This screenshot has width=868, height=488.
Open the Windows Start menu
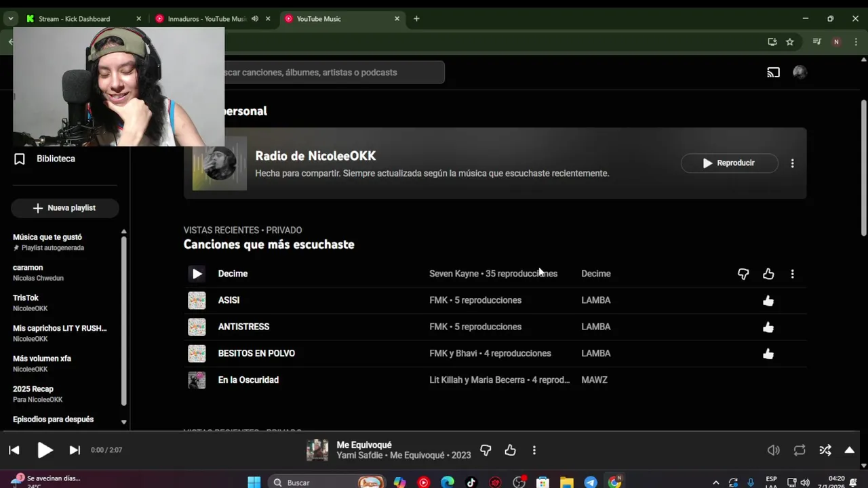tap(254, 483)
